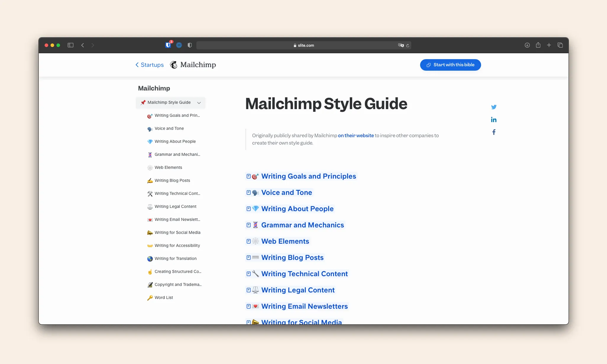
Task: Click the doc icon beside Web Elements link
Action: tap(249, 241)
